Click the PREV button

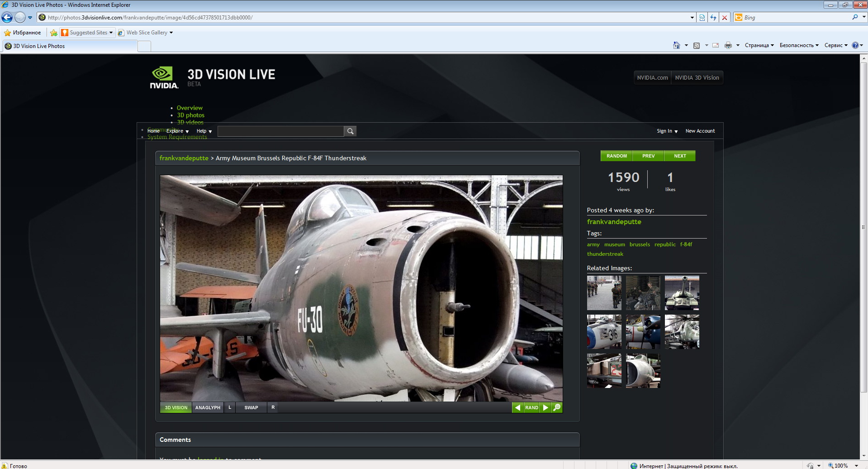tap(648, 156)
